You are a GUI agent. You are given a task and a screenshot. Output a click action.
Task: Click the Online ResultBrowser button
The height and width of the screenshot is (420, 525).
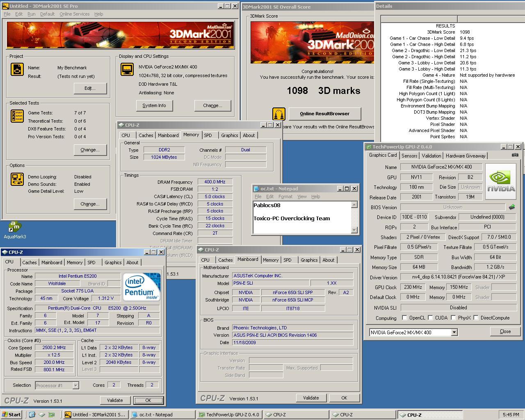(x=325, y=114)
